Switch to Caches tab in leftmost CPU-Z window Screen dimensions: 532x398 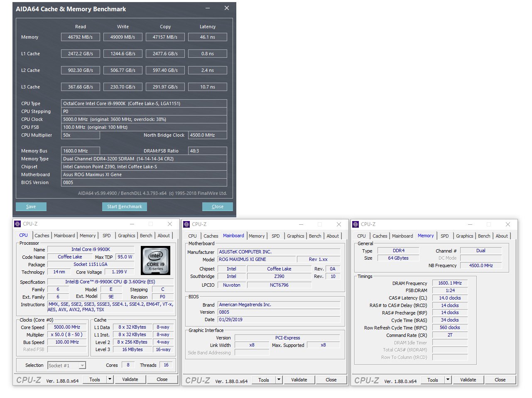pyautogui.click(x=42, y=236)
